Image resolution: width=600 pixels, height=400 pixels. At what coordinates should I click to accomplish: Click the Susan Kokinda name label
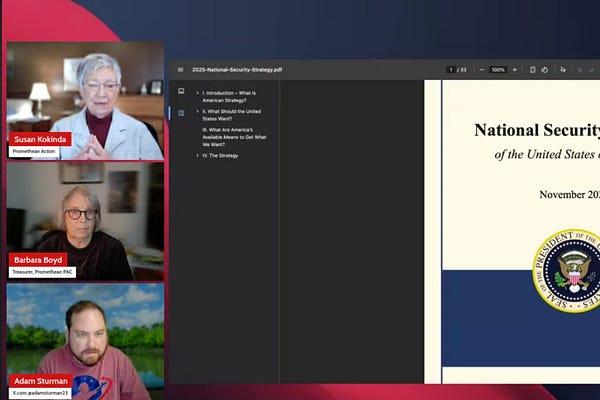pos(40,139)
